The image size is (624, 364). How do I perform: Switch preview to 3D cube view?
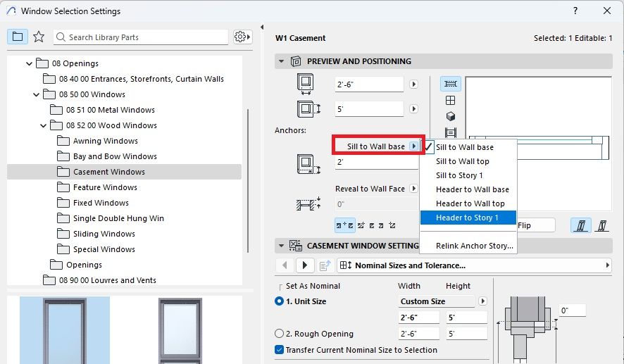click(x=450, y=116)
